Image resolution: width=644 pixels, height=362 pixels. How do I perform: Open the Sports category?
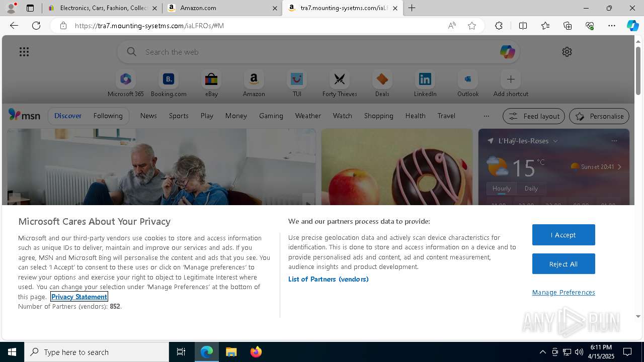(179, 116)
